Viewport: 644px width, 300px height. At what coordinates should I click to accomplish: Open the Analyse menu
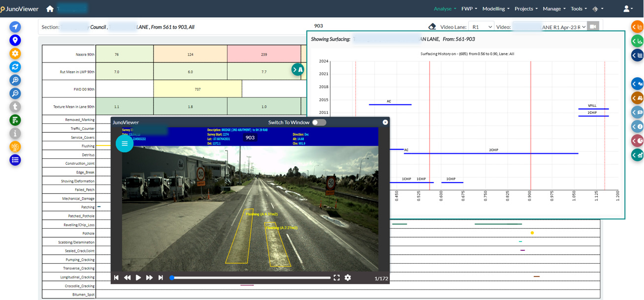click(445, 9)
